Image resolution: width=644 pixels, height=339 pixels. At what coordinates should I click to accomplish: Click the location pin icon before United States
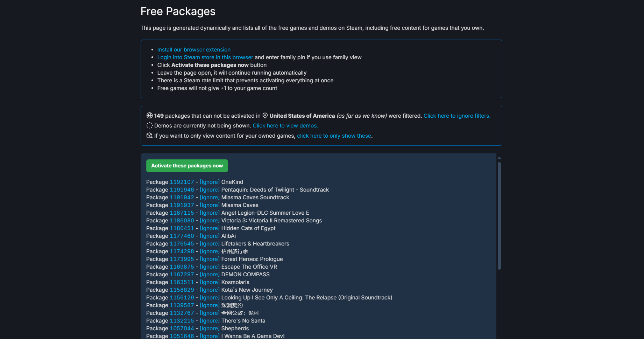[265, 116]
